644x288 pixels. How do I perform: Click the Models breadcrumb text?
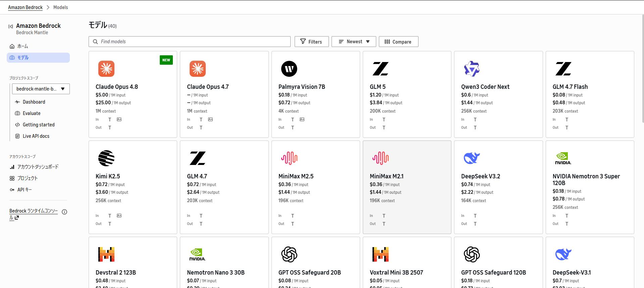pyautogui.click(x=60, y=7)
